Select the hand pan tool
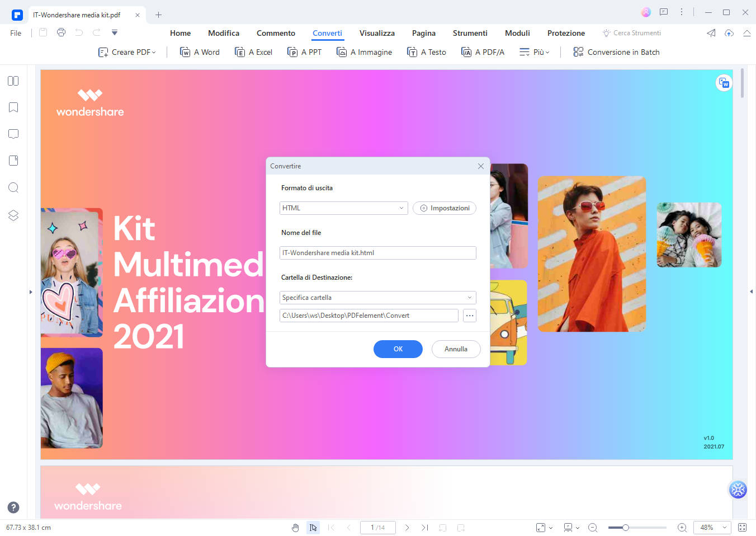Viewport: 756px width, 536px height. tap(295, 528)
